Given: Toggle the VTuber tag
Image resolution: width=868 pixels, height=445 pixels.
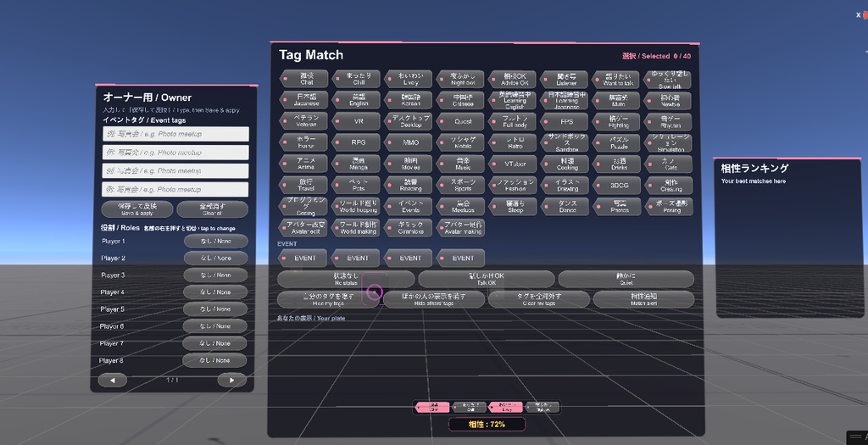Looking at the screenshot, I should click(512, 164).
